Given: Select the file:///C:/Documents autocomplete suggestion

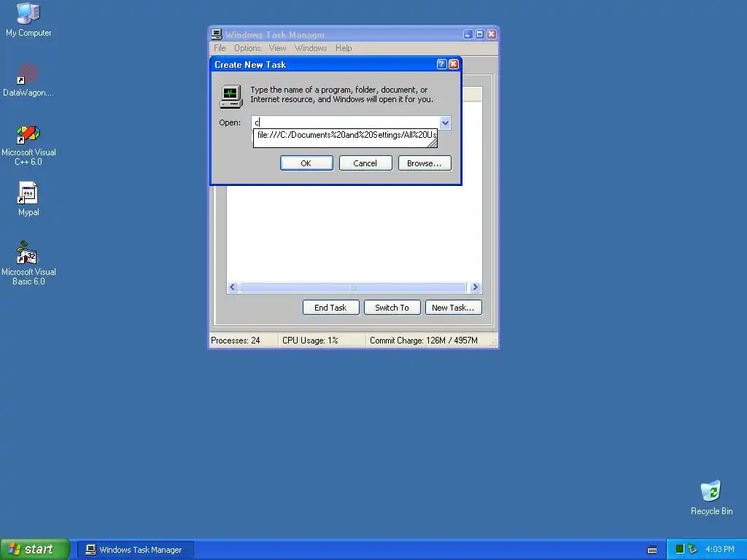Looking at the screenshot, I should click(346, 135).
